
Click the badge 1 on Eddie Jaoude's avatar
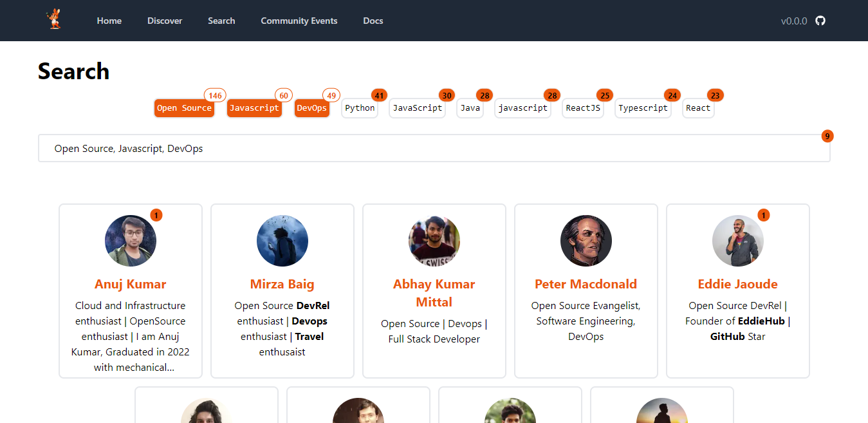pyautogui.click(x=764, y=215)
